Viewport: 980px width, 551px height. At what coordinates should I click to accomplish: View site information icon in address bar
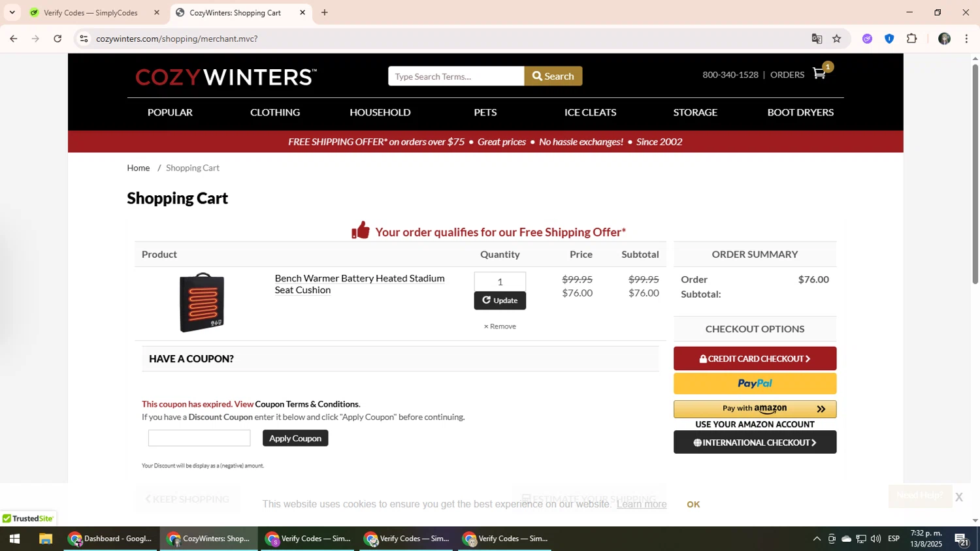click(84, 39)
